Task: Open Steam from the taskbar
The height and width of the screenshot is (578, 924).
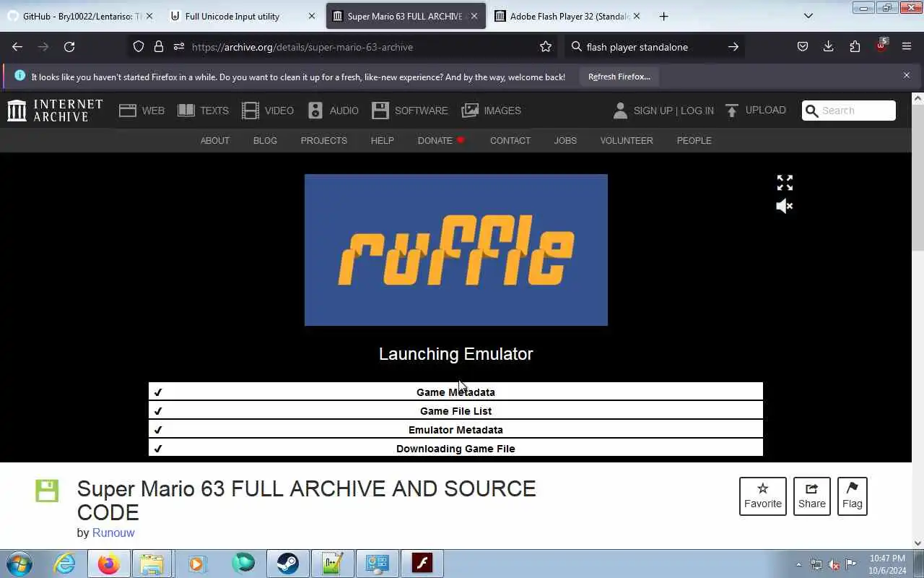Action: (288, 564)
